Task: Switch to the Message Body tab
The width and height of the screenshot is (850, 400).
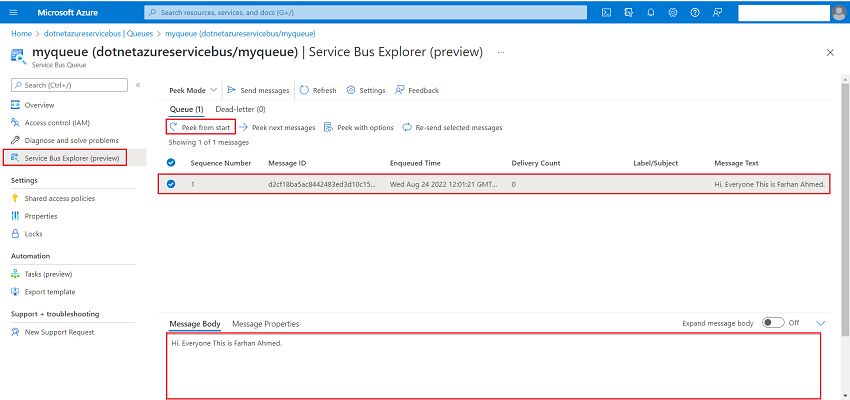Action: click(195, 324)
